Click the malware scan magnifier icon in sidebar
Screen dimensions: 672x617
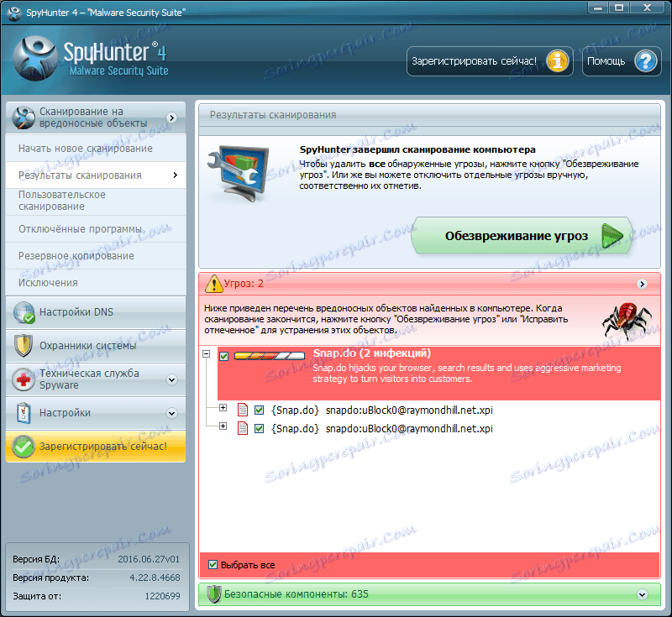click(x=24, y=118)
